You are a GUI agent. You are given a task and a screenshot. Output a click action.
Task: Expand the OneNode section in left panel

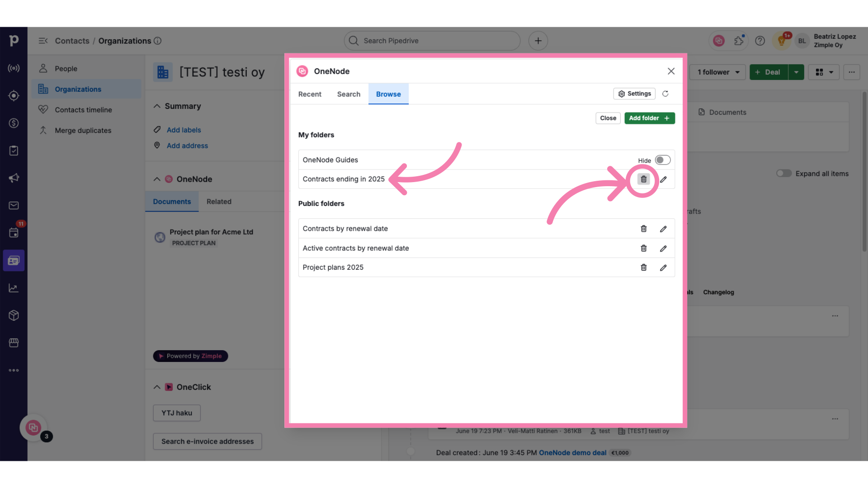(157, 179)
